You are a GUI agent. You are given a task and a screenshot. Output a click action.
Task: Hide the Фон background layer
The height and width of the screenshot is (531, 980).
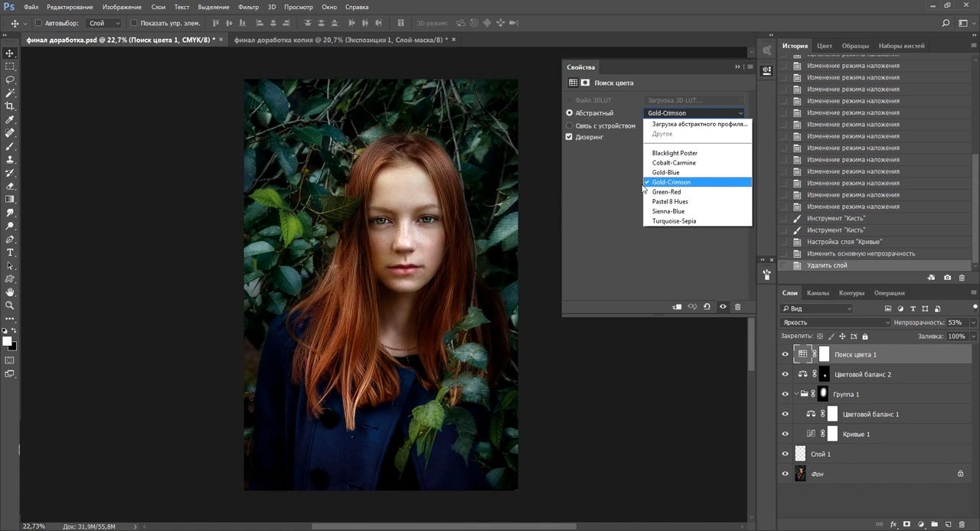(x=785, y=474)
